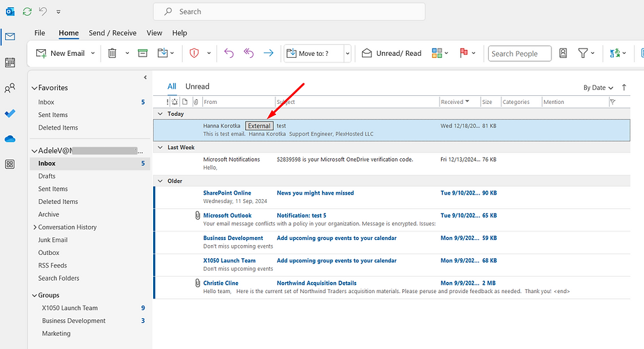The width and height of the screenshot is (644, 349).
Task: Open the Help ribbon tab
Action: tap(179, 33)
